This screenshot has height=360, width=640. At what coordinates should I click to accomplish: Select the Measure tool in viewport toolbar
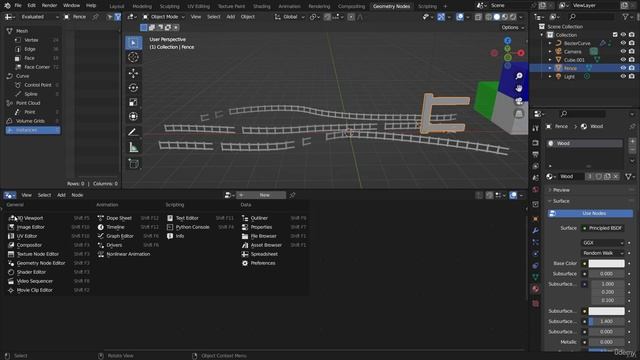tap(133, 147)
